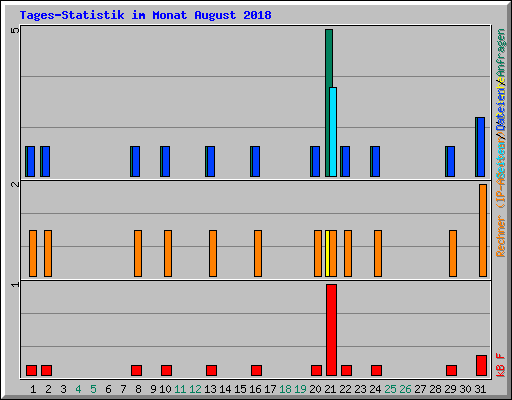
Task: Click the red bar on day 8
Action: click(136, 370)
